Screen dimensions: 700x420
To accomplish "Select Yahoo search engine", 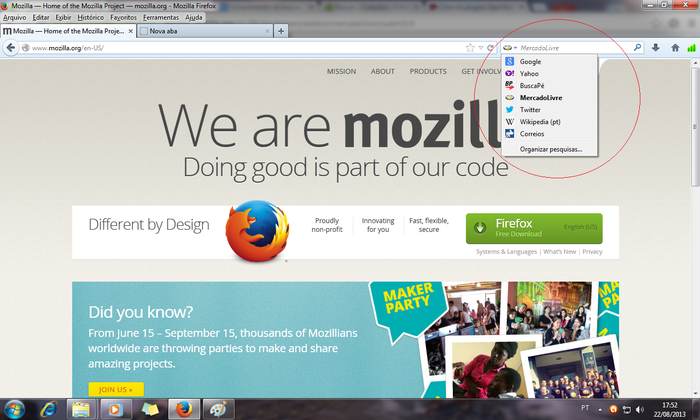I will [550, 74].
